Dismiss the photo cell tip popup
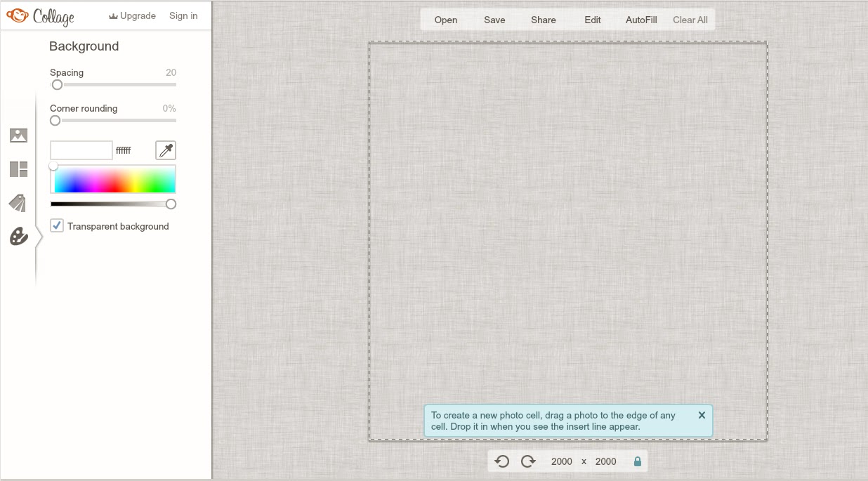The image size is (868, 481). pyautogui.click(x=701, y=415)
